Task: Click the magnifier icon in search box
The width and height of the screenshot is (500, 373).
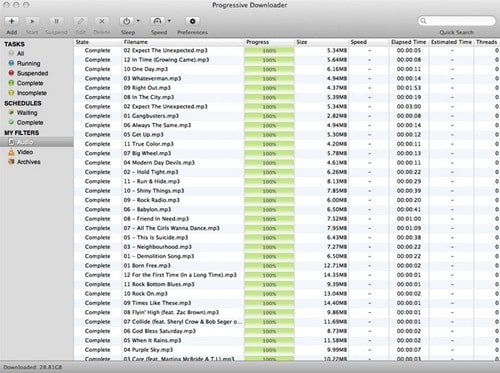Action: coord(423,21)
